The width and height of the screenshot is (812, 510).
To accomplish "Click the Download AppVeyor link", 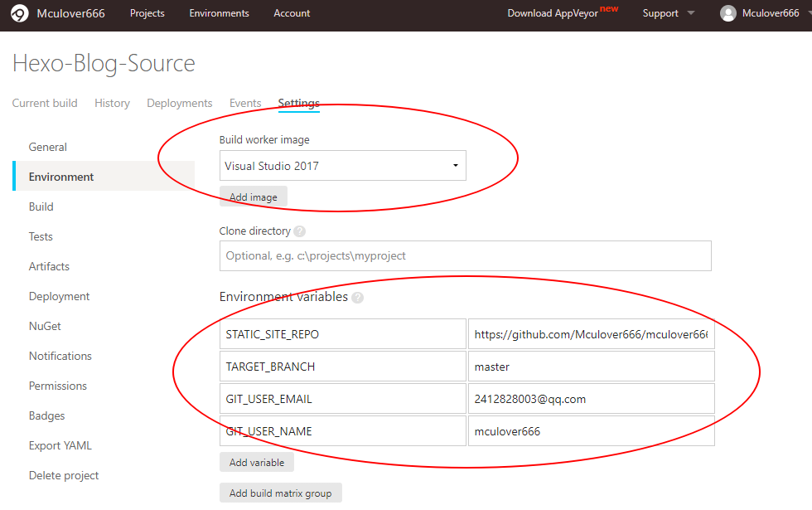I will [x=553, y=13].
